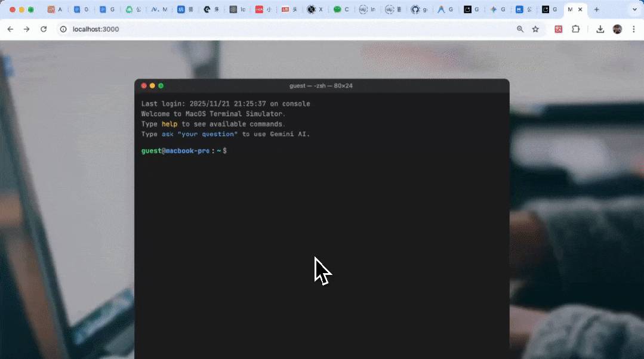Click the blue ask command text
Viewport: 644px width, 359px height.
tap(168, 134)
